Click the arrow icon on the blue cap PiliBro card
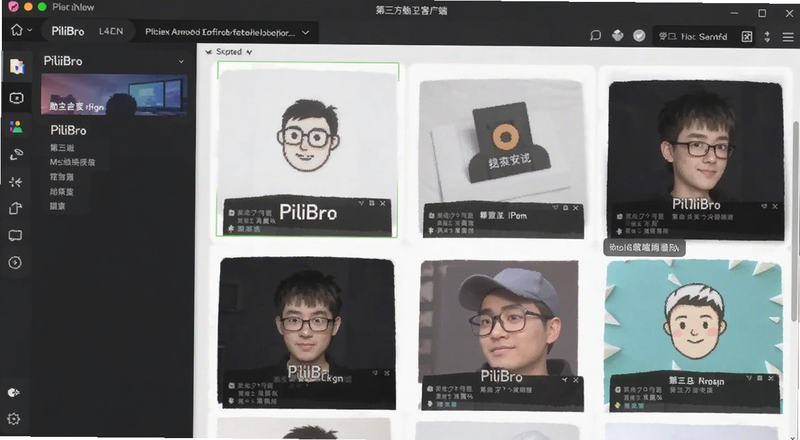The image size is (800, 440). pyautogui.click(x=565, y=380)
